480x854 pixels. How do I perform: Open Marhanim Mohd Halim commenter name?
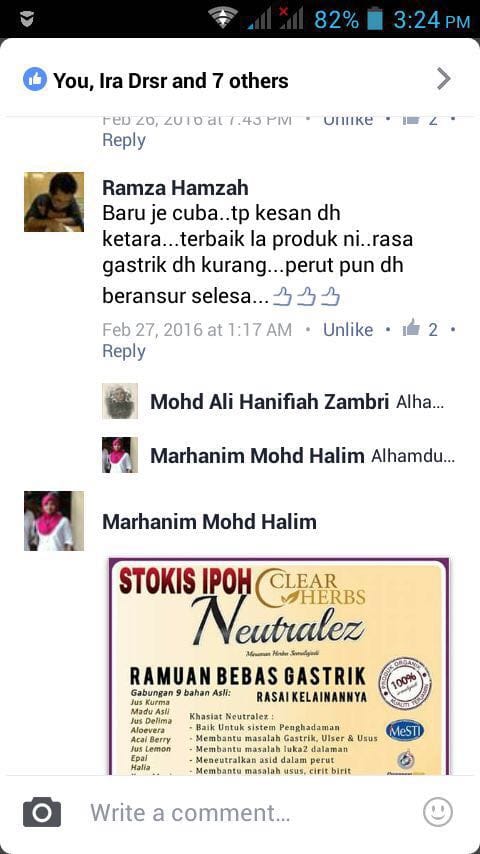(209, 522)
